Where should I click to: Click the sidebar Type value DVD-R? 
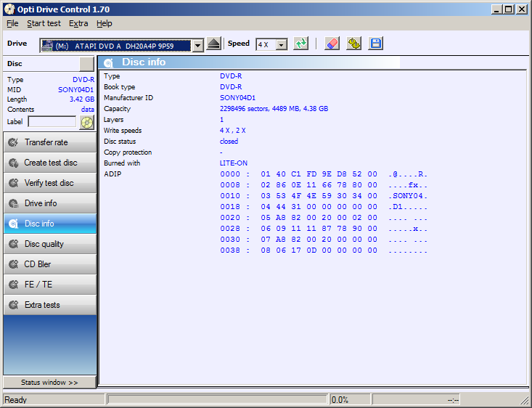click(83, 80)
